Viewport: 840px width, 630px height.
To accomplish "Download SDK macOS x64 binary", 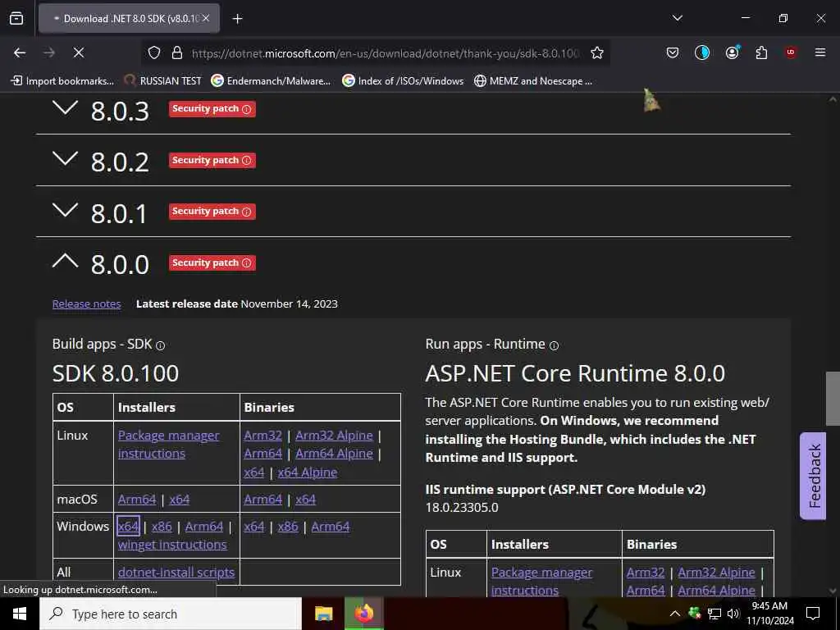I will (305, 500).
